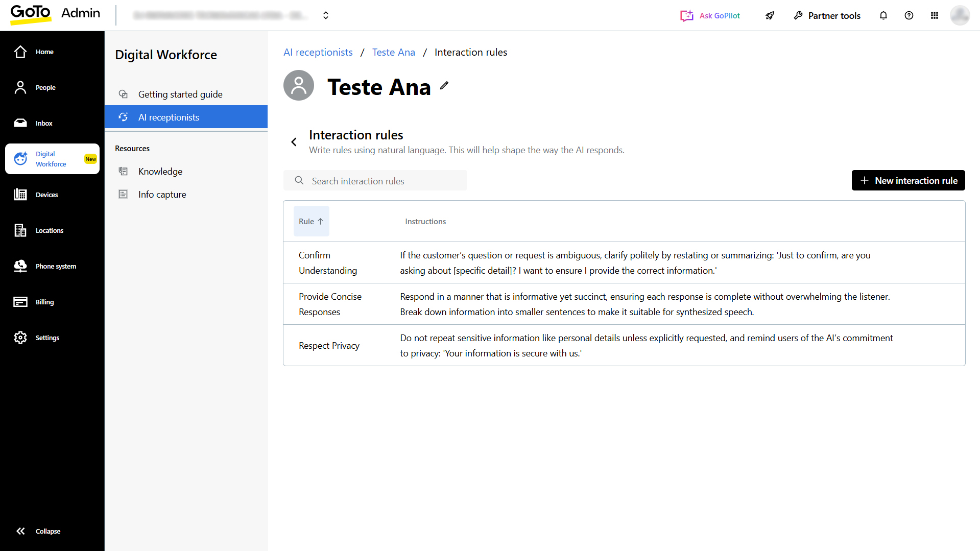Open the Respect Privacy rule row
980x551 pixels.
click(329, 346)
